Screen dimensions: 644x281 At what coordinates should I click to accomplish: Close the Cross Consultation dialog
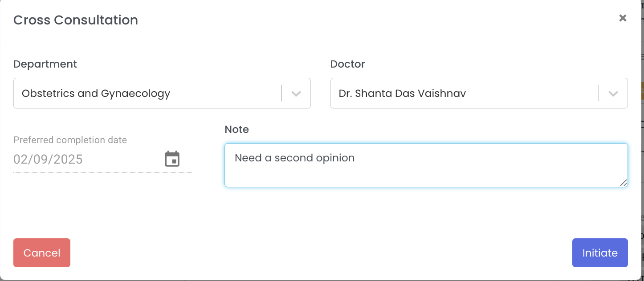tap(623, 18)
